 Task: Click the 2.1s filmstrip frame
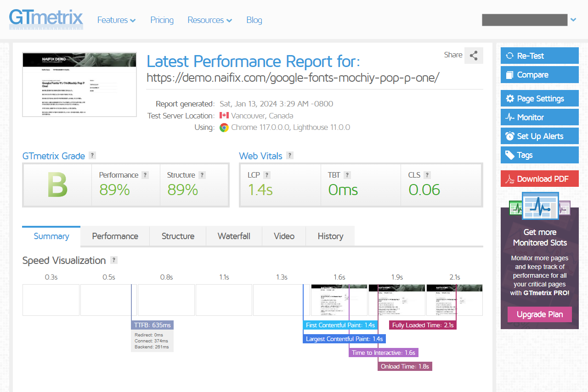(454, 300)
